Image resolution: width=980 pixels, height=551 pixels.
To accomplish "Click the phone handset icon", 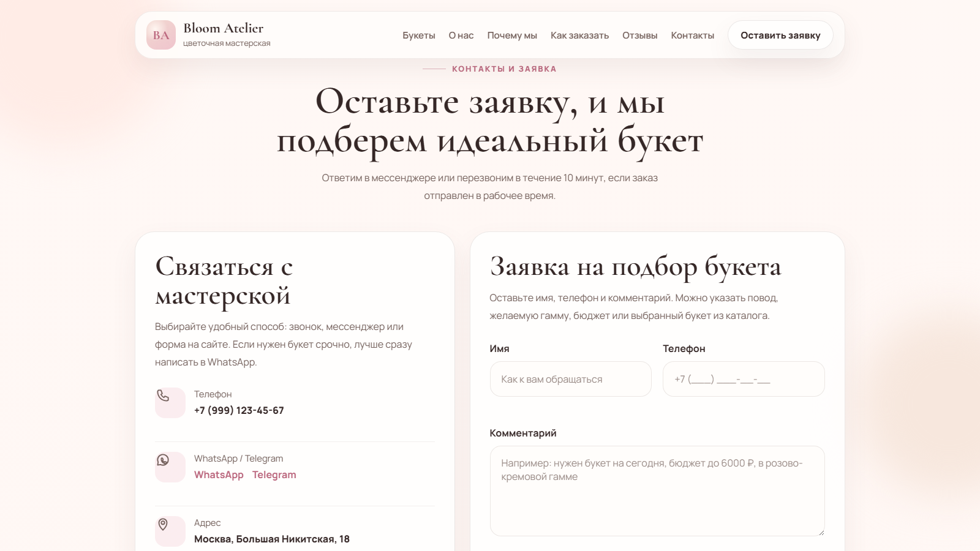I will pyautogui.click(x=163, y=395).
